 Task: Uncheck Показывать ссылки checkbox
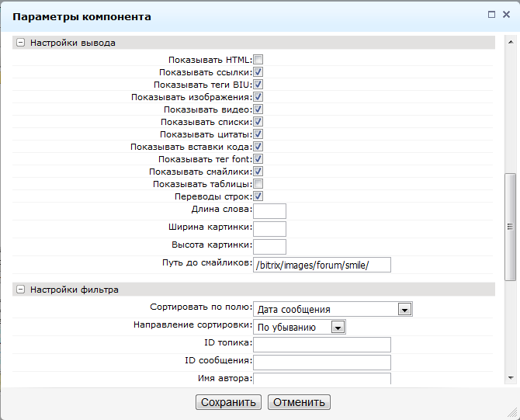coord(258,72)
